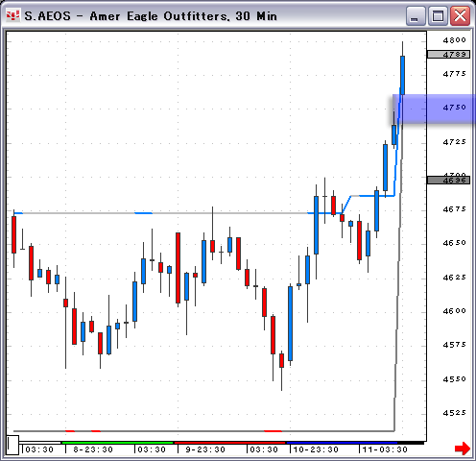The width and height of the screenshot is (476, 461).
Task: Click the 4775 price axis label
Action: coord(454,74)
